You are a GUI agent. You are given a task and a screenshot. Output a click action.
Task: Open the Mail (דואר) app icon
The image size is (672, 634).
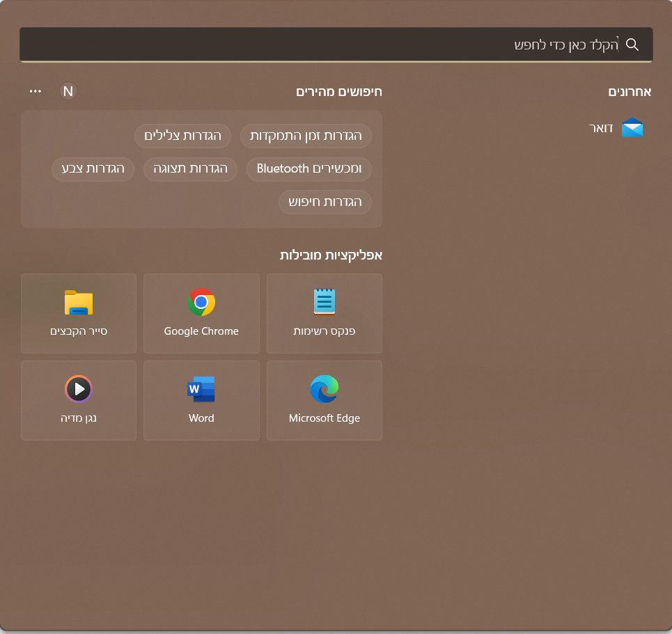632,128
